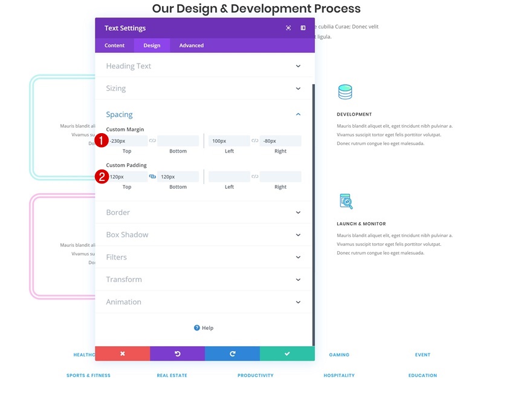Click the blue redo arrow button

click(232, 353)
